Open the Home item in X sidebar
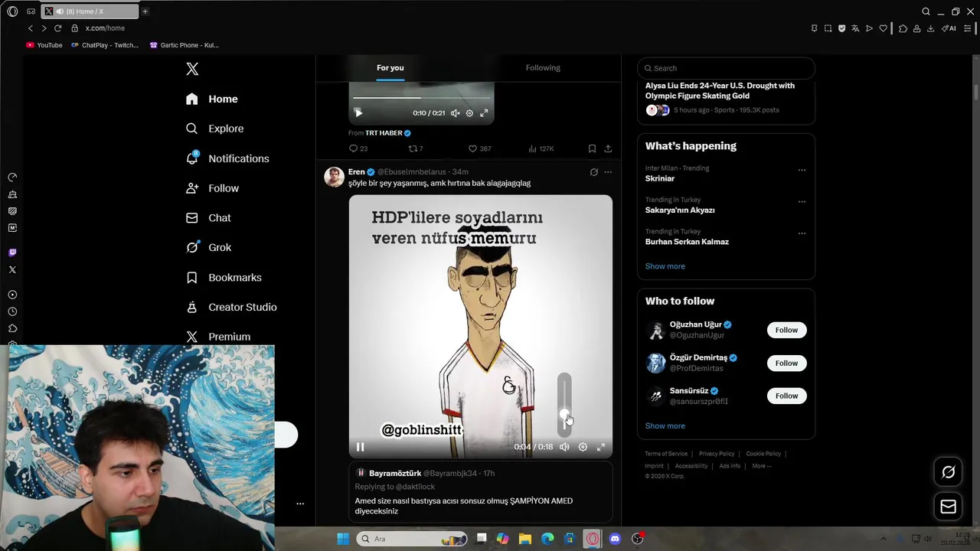This screenshot has width=980, height=551. coord(212,99)
